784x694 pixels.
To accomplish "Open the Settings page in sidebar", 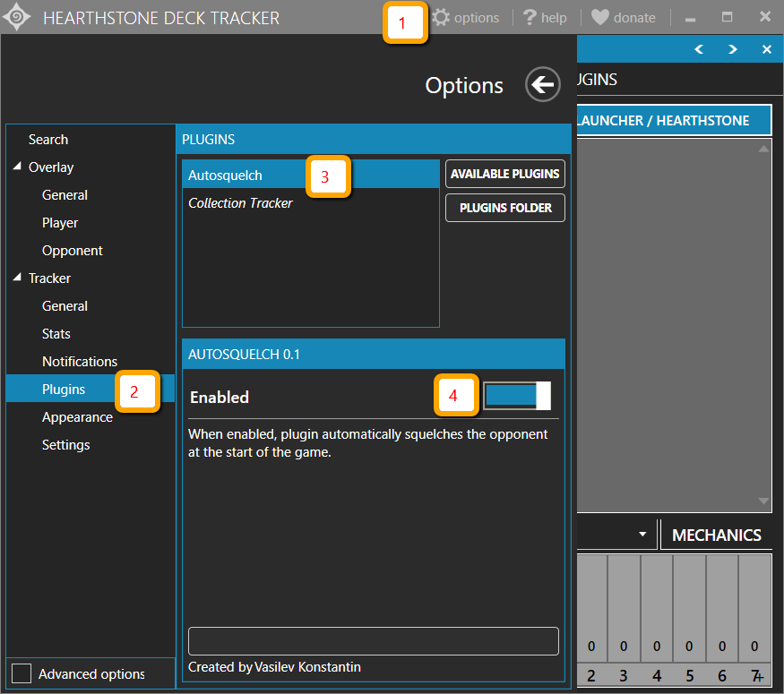I will point(66,445).
